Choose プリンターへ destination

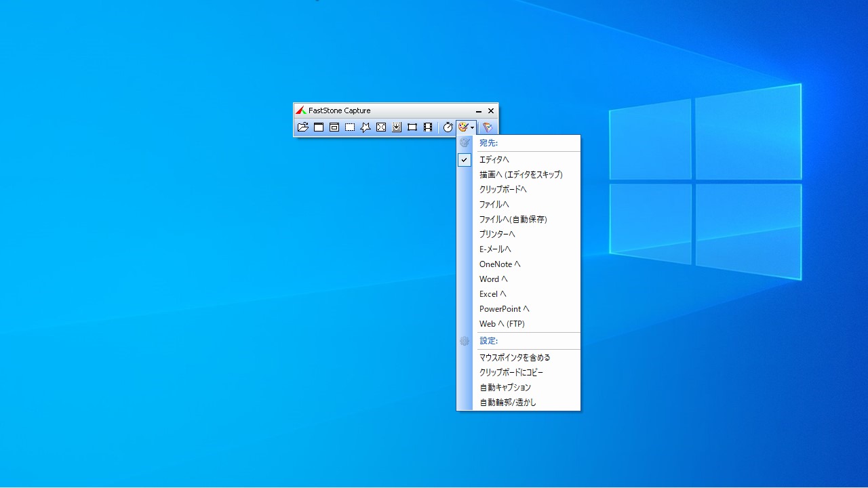(519, 235)
